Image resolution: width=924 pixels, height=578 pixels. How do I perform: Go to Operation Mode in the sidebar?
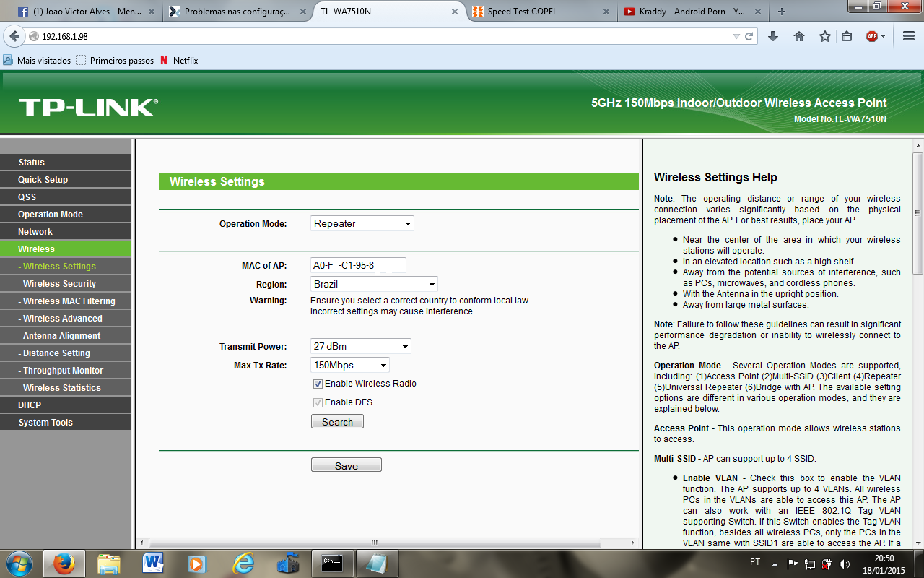pyautogui.click(x=66, y=215)
